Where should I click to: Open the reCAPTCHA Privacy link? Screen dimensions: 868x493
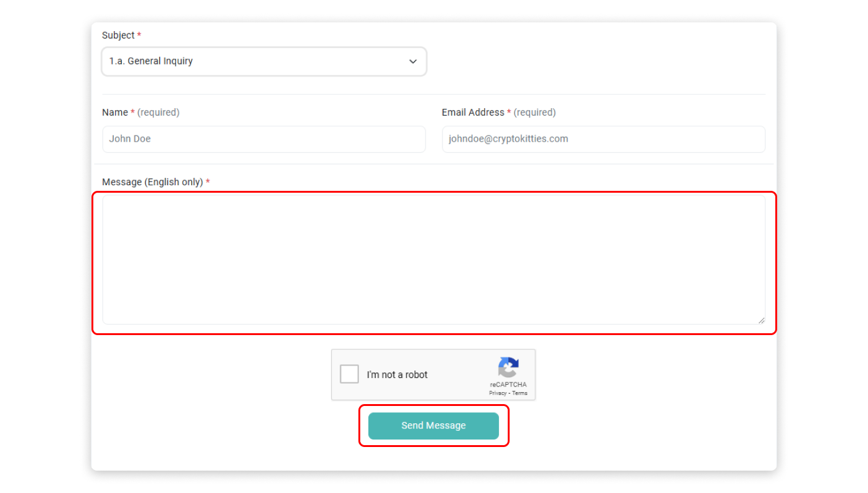click(497, 393)
